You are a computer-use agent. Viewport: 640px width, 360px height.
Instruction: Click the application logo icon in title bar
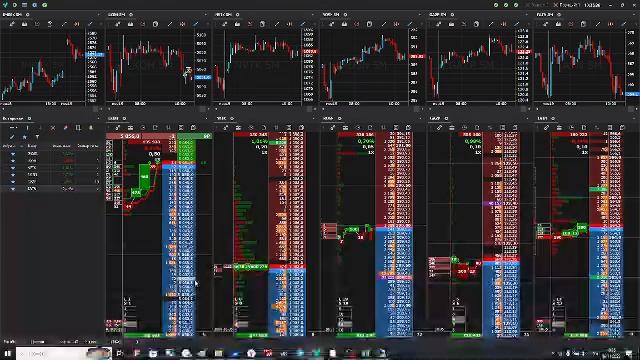click(x=5, y=5)
